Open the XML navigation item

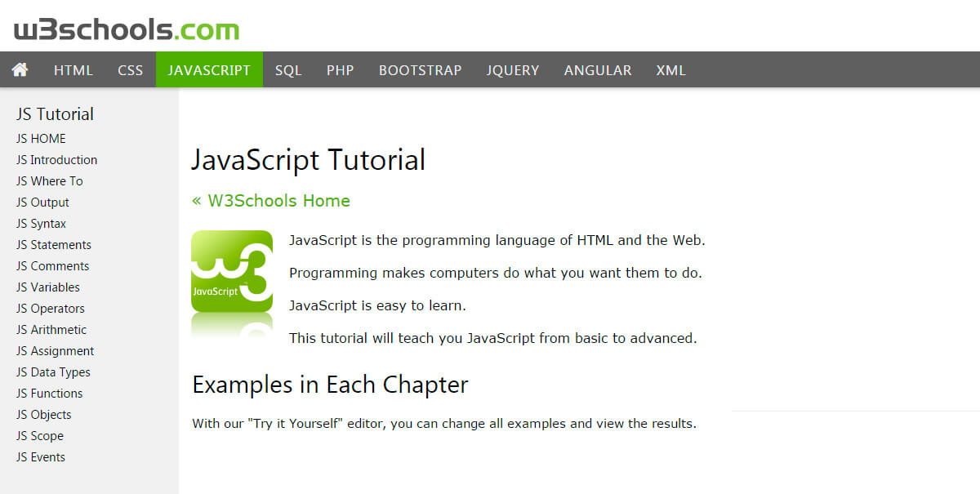tap(671, 70)
